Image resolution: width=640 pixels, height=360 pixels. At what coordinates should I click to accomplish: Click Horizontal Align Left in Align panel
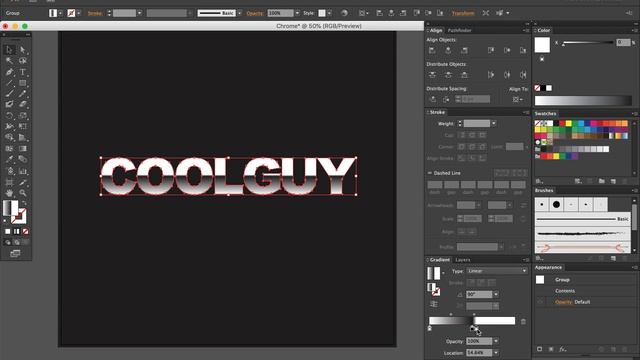pos(432,50)
